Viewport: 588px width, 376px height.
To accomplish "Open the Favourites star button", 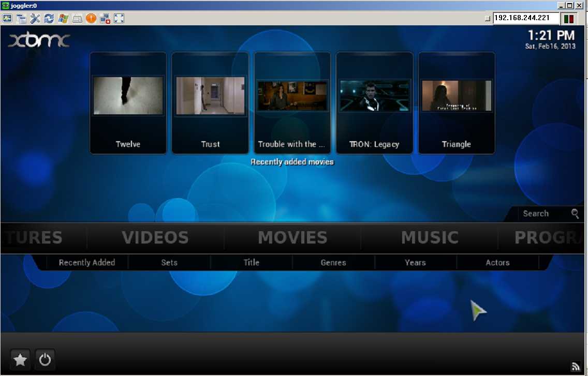I will (20, 360).
